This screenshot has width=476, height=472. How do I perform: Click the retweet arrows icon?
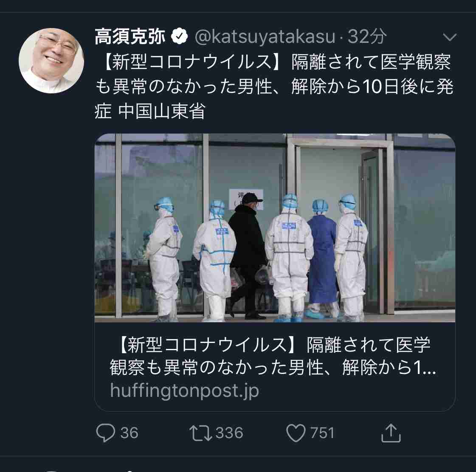point(201,433)
